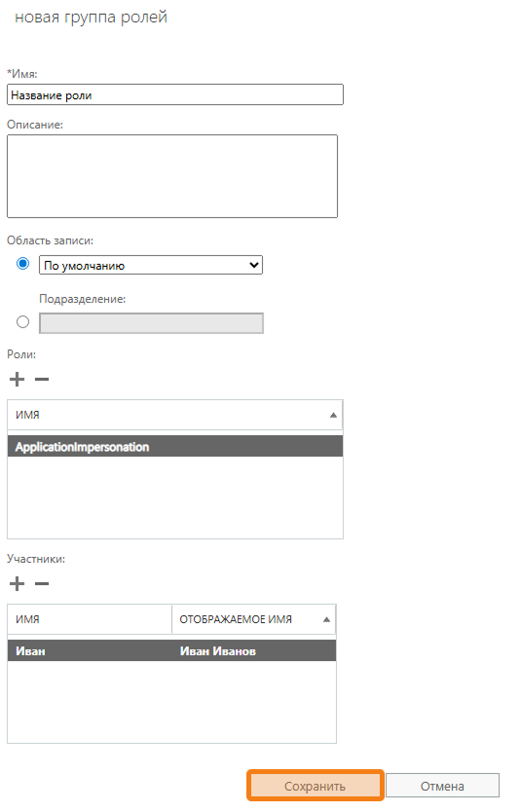Select the ApplicationImpersonation role row
Viewport: 521px width, 812px height.
175,446
